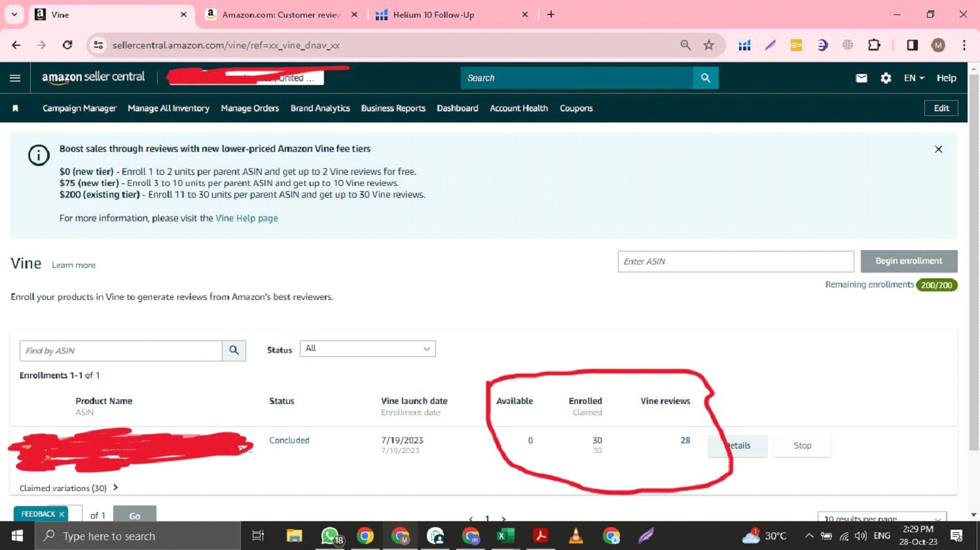Click the search magnifier in Seller Central
This screenshot has width=980, height=550.
[x=706, y=78]
